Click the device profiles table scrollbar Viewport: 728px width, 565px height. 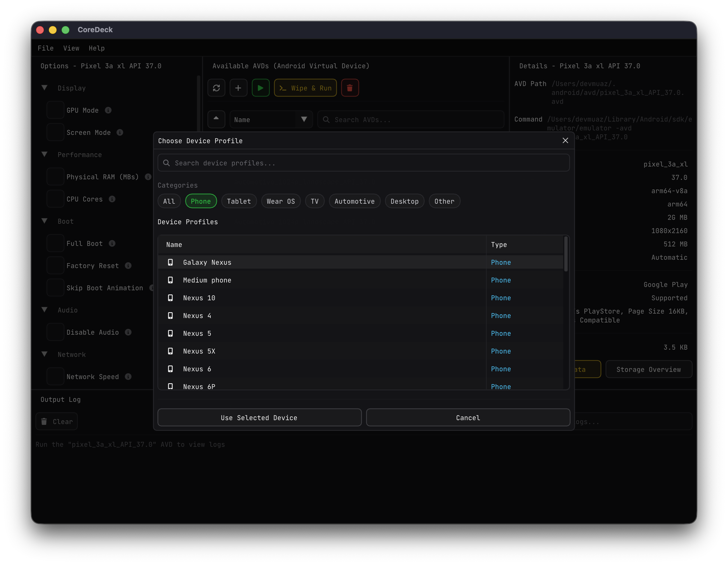tap(566, 253)
